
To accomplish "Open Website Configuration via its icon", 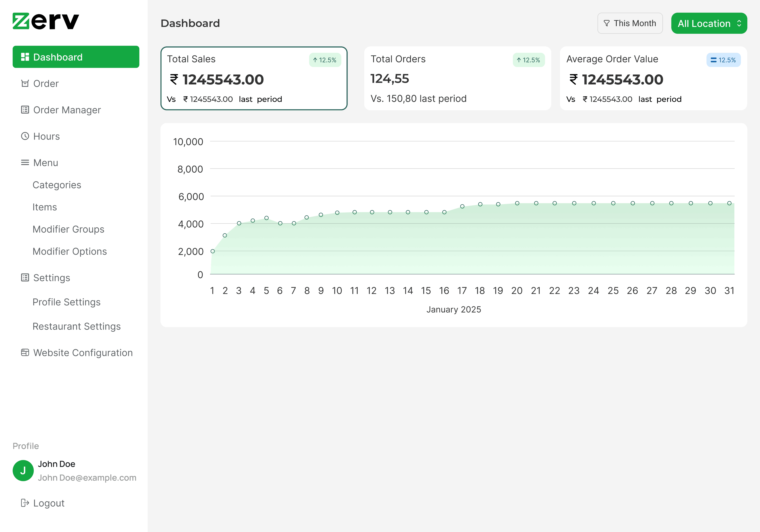I will point(25,353).
